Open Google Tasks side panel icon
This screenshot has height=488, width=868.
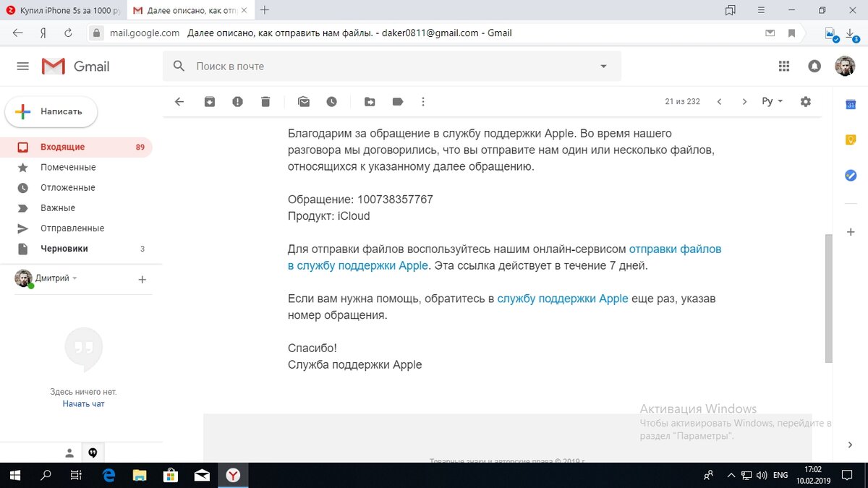[851, 175]
